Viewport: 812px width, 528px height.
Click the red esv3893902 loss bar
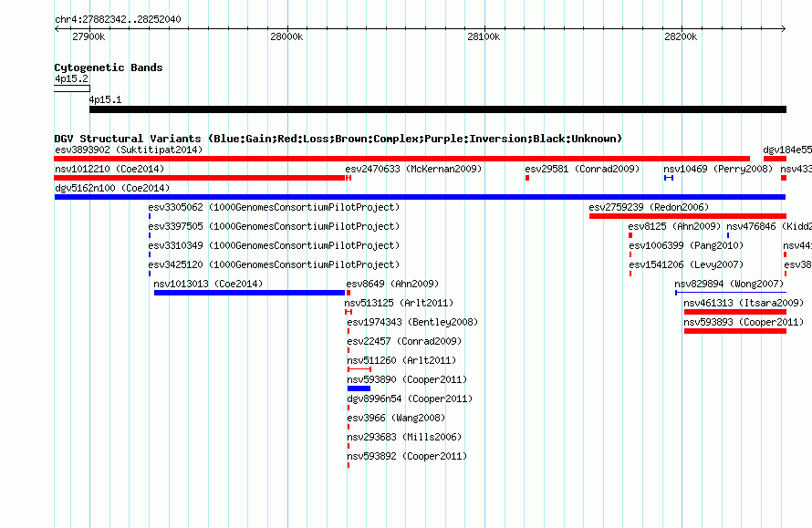click(x=401, y=159)
